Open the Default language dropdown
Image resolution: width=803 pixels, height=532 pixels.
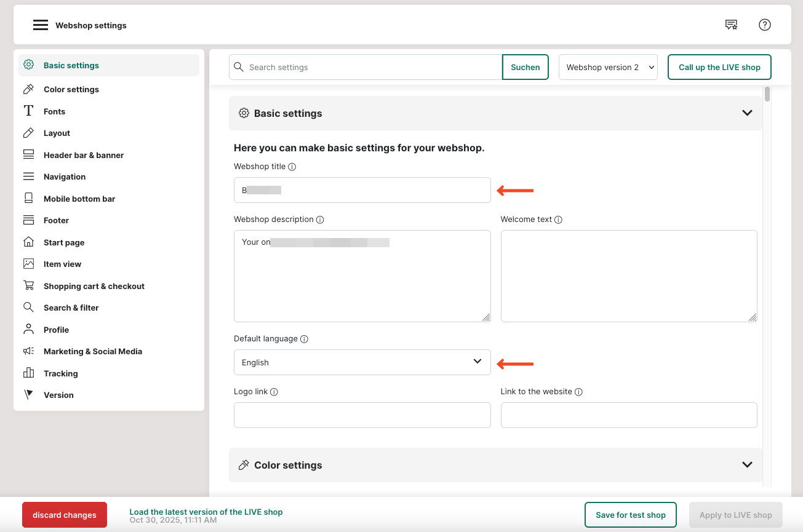(x=362, y=362)
